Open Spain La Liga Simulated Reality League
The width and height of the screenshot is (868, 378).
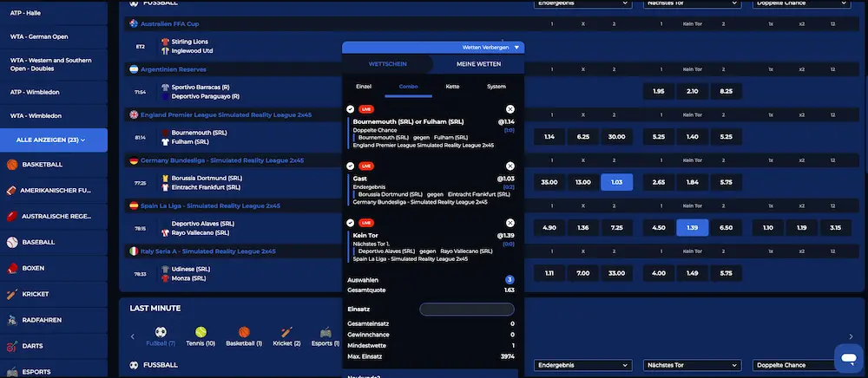(210, 205)
